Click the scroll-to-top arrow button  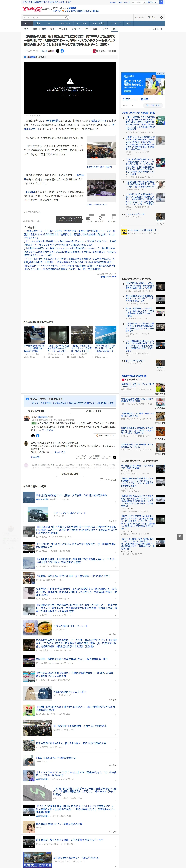click(180, 536)
